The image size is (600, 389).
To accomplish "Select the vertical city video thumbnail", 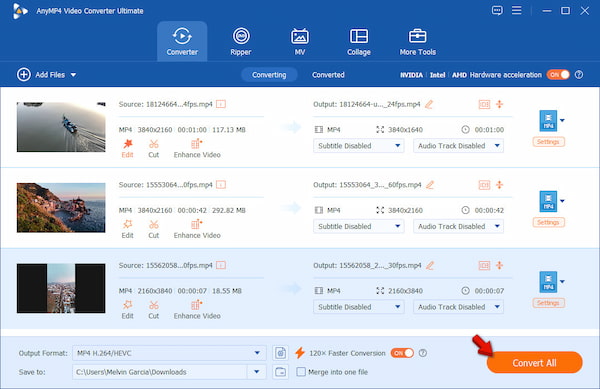I will pos(61,288).
